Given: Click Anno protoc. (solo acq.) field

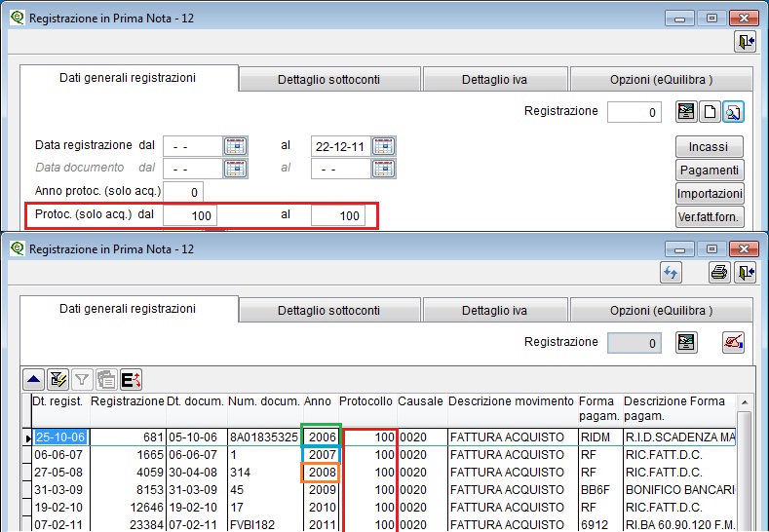Looking at the screenshot, I should pos(183,192).
